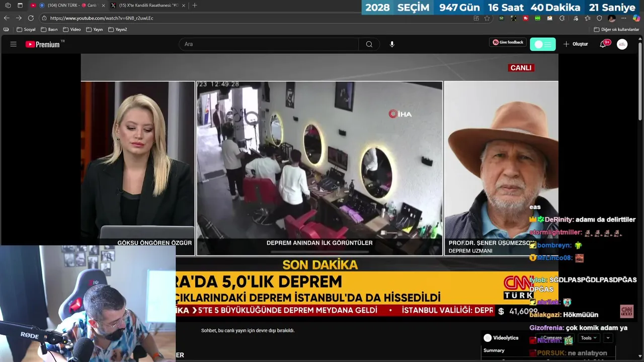Click the Give feedback button
The height and width of the screenshot is (362, 644).
pyautogui.click(x=508, y=43)
